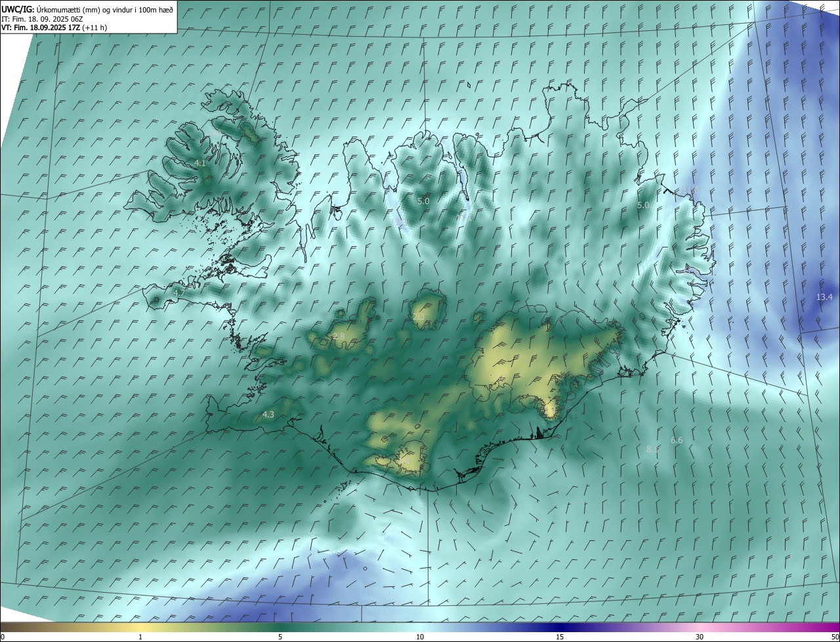Click the 50 tick on the color scale
Viewport: 840px width, 642px height.
835,637
